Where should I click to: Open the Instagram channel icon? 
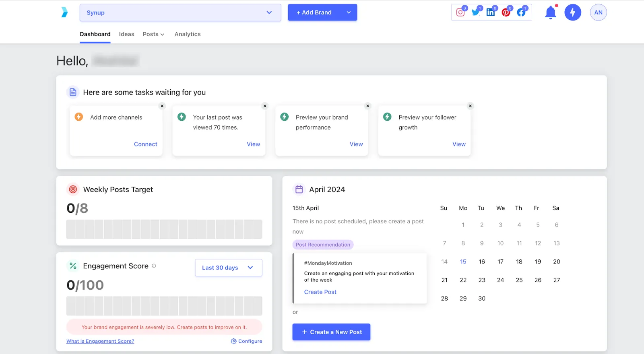click(x=460, y=12)
